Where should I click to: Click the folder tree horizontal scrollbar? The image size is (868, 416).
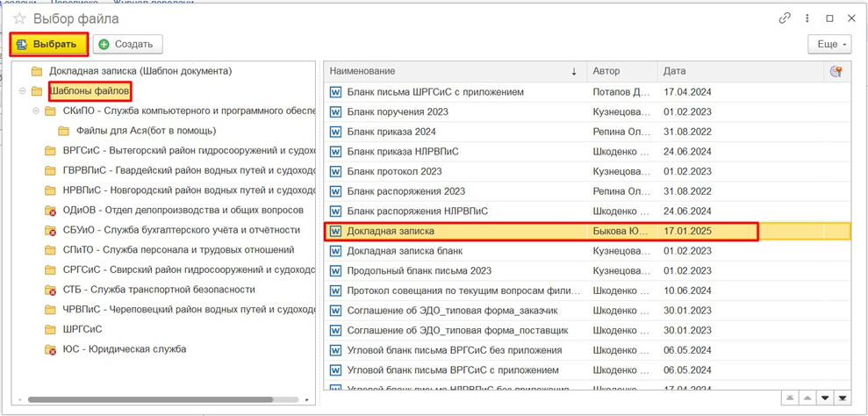[x=150, y=399]
